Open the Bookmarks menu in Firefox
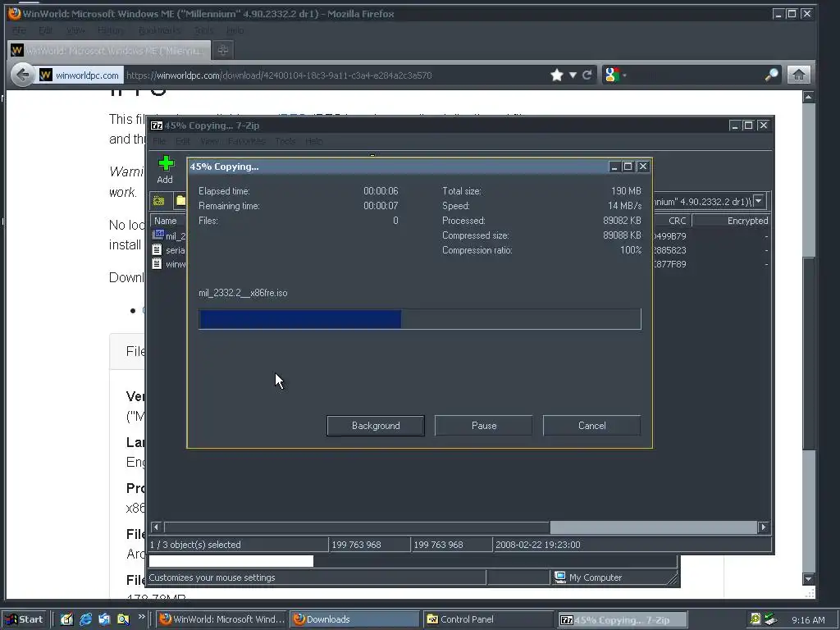Screen dimensions: 840x630 (x=159, y=30)
